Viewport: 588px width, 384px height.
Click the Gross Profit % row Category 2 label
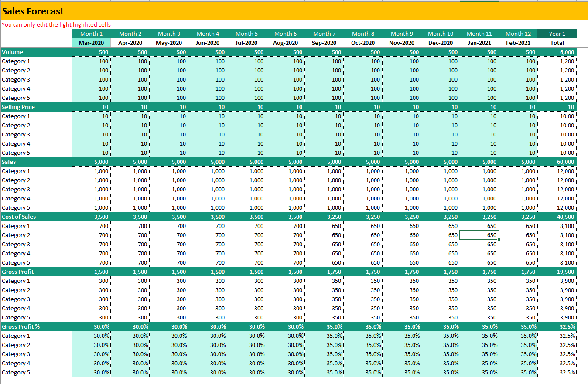point(36,345)
